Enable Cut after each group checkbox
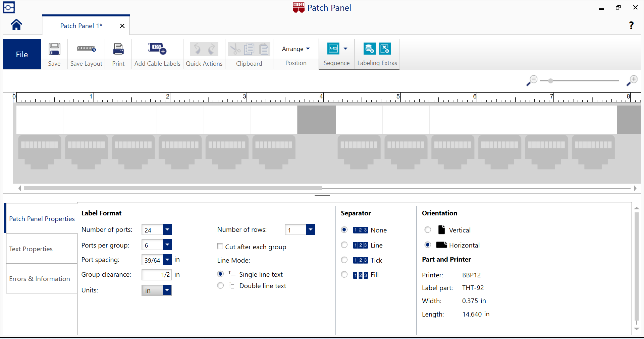The width and height of the screenshot is (644, 339). point(220,247)
